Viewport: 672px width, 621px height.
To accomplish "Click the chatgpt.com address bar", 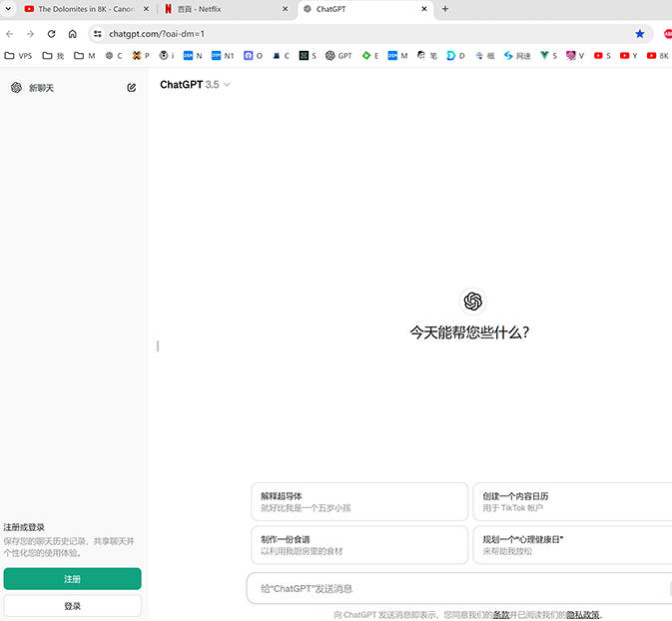I will coord(368,34).
